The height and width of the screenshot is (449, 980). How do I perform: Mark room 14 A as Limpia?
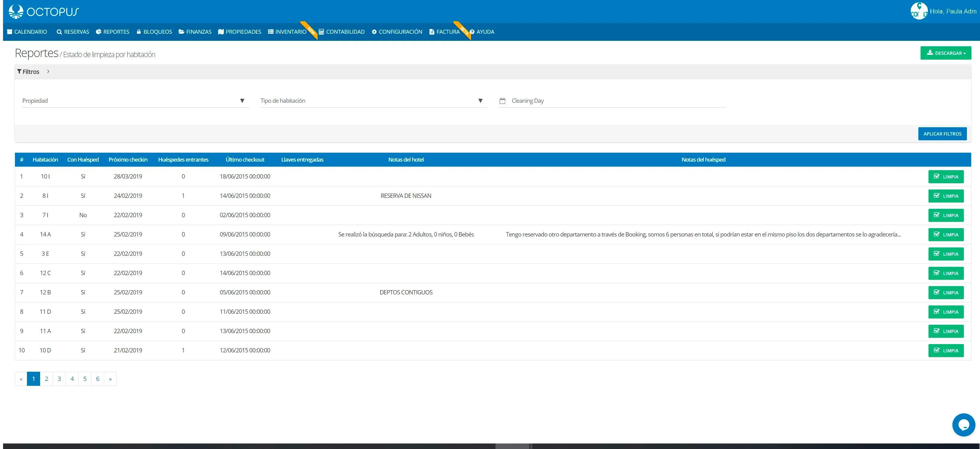[946, 235]
